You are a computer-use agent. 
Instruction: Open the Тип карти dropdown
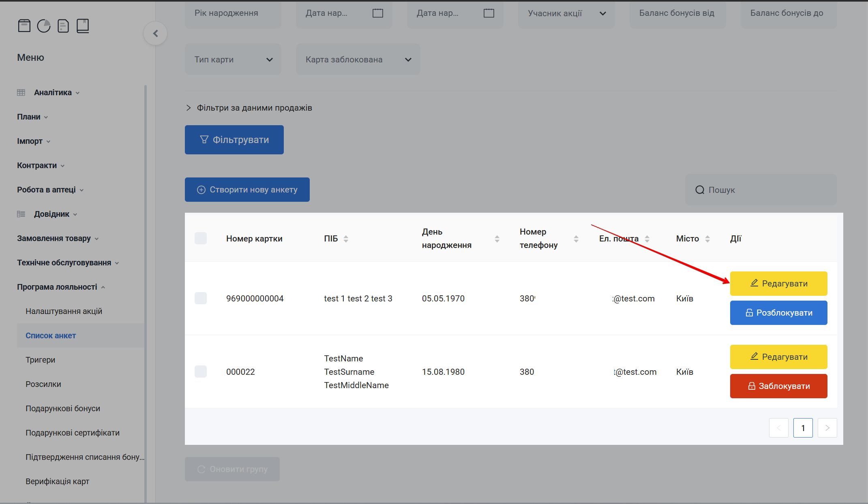click(x=233, y=60)
